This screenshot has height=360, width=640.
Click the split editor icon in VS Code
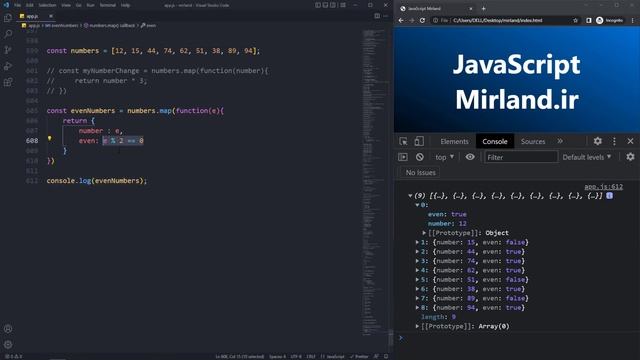(377, 16)
